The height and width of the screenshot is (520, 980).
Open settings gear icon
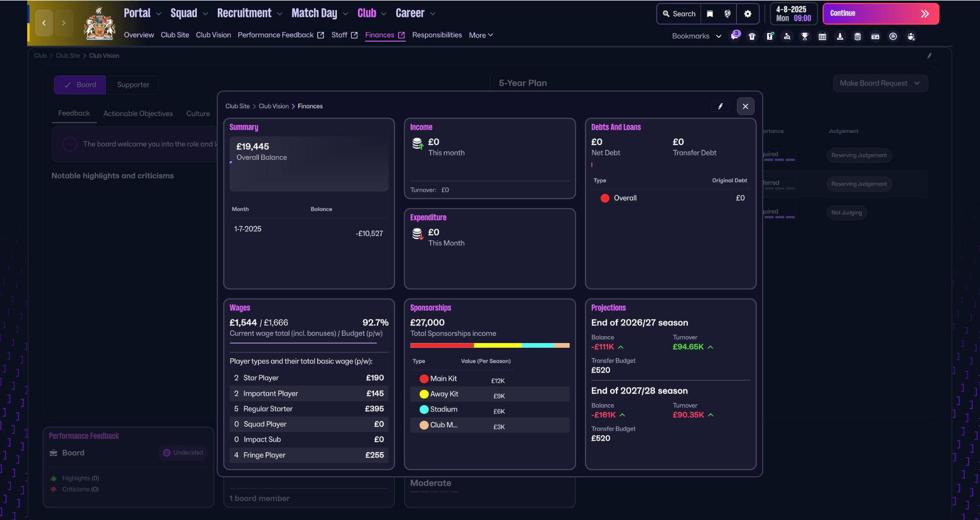tap(748, 14)
